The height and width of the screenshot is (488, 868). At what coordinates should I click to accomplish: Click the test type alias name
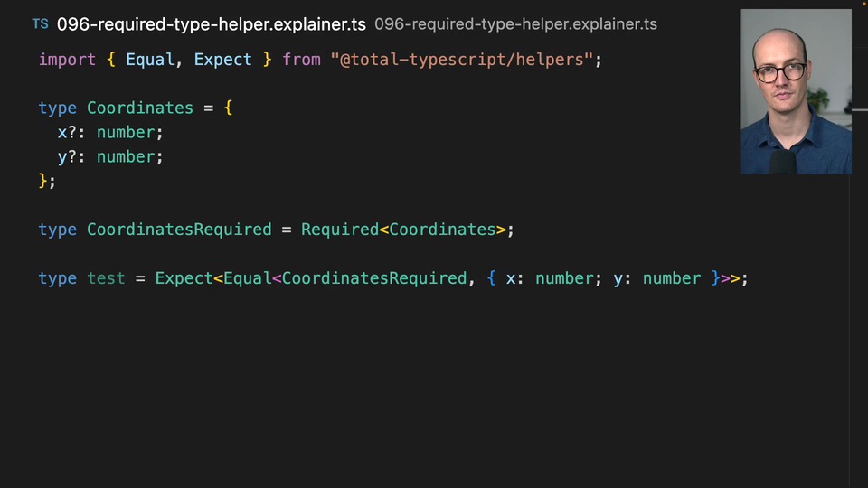point(106,278)
